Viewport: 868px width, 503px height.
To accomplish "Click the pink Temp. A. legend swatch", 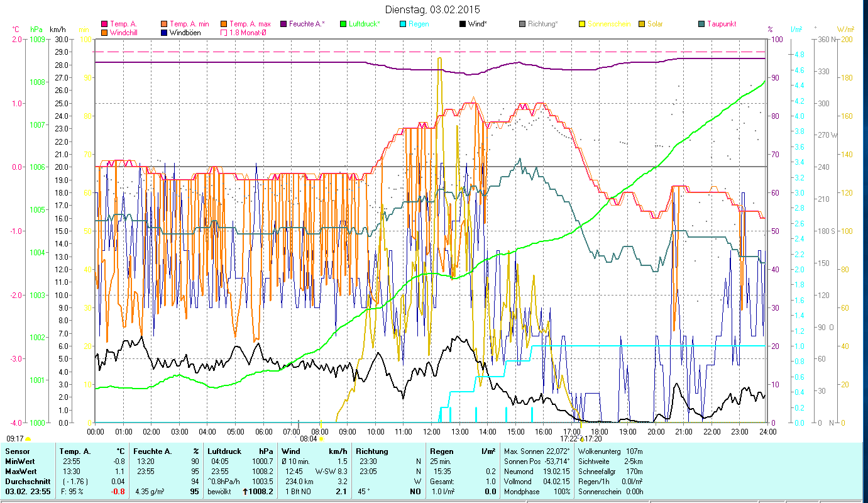I will coord(104,24).
